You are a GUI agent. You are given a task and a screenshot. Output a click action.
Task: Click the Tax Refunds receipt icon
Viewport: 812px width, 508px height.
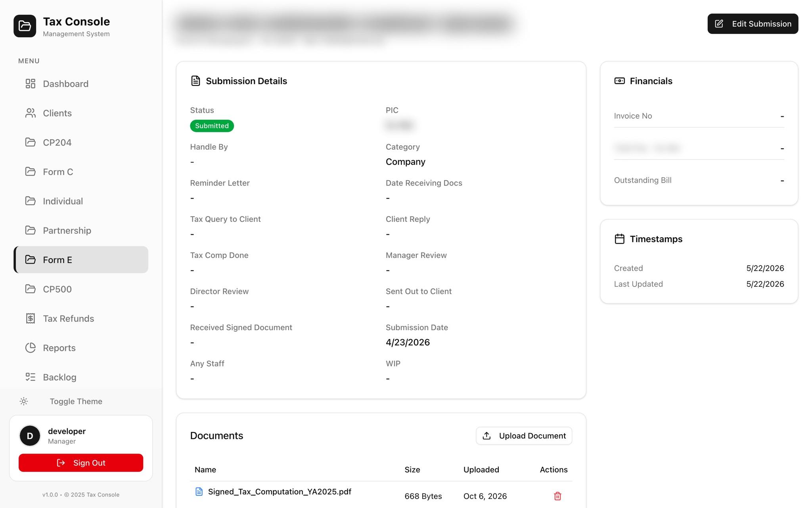(x=31, y=318)
